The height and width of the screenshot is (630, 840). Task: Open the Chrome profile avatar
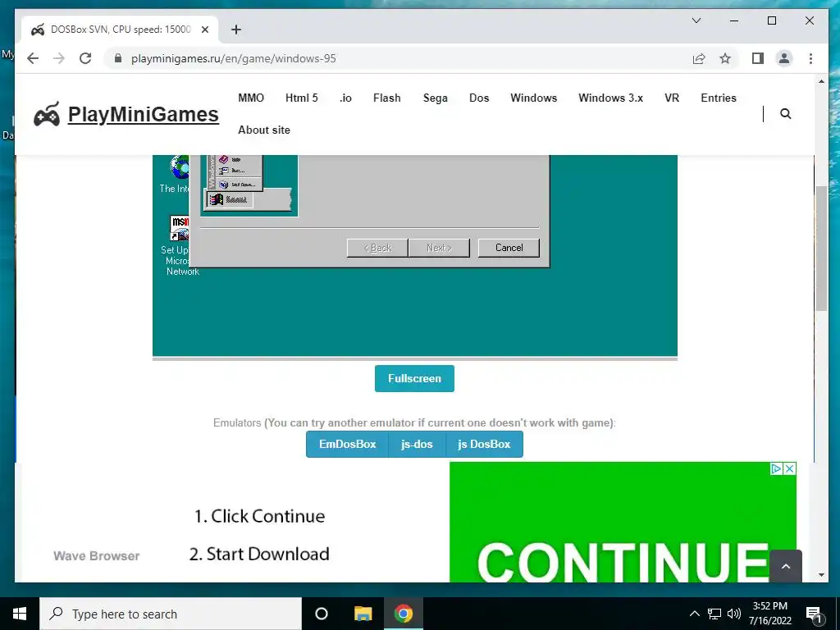point(783,58)
